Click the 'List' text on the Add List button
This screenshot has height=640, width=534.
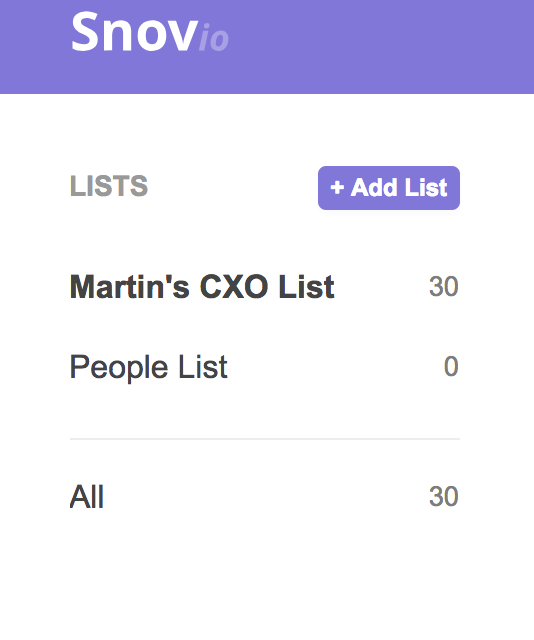point(426,188)
